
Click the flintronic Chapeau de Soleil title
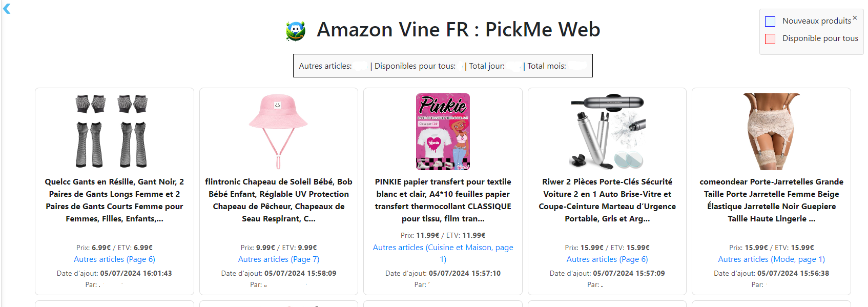(x=278, y=200)
